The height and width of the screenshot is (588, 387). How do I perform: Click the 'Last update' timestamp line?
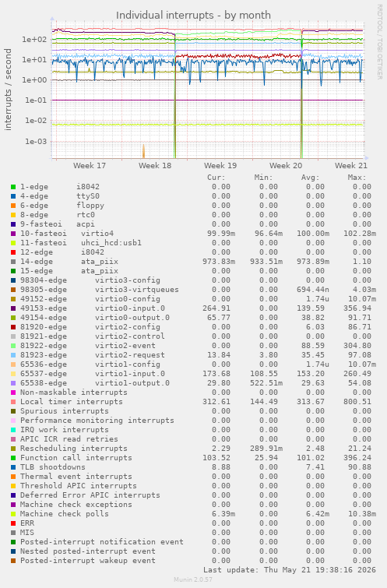(x=290, y=570)
